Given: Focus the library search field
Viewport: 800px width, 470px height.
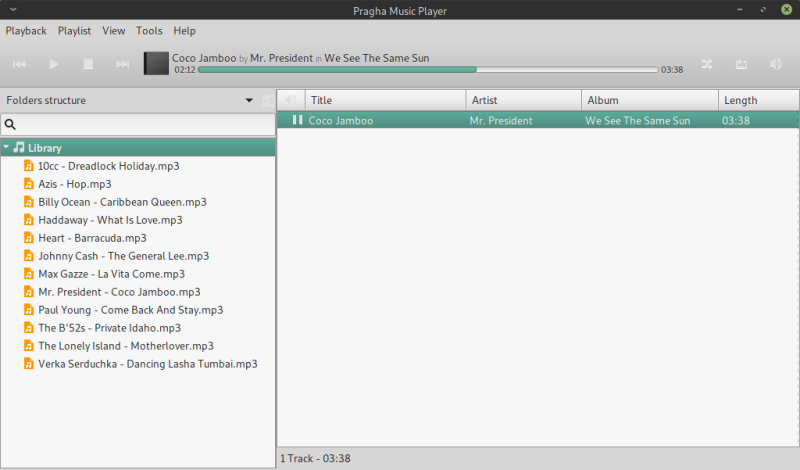Looking at the screenshot, I should [x=138, y=124].
